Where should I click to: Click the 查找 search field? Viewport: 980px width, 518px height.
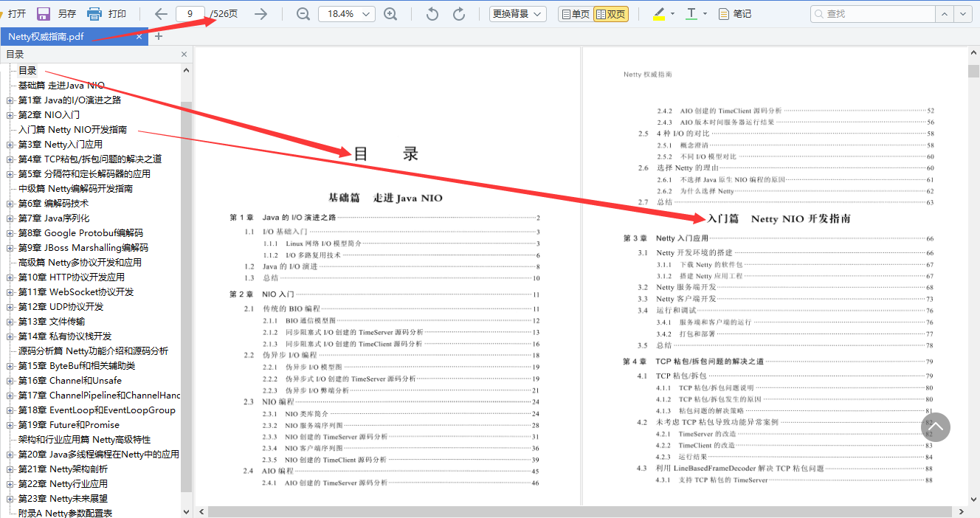tap(873, 13)
